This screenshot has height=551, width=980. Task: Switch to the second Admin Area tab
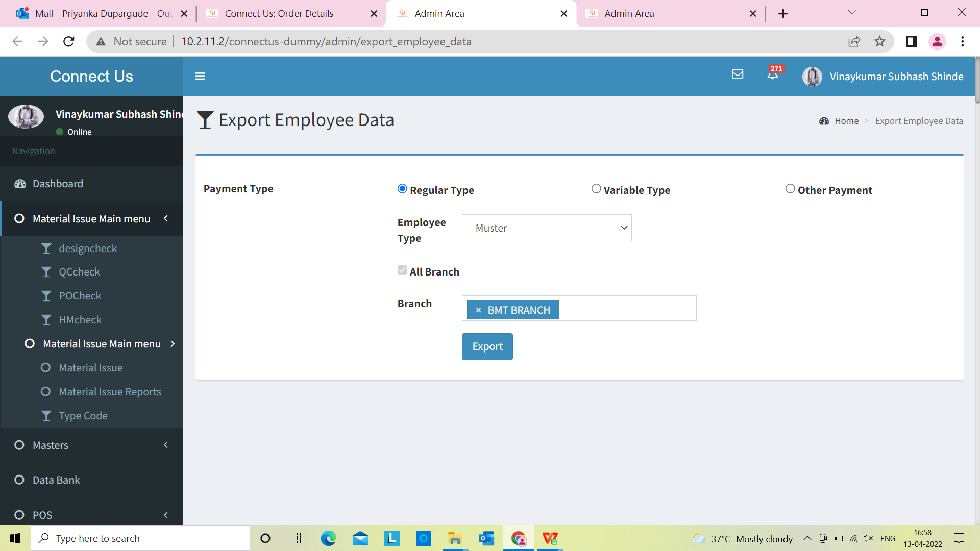(670, 14)
